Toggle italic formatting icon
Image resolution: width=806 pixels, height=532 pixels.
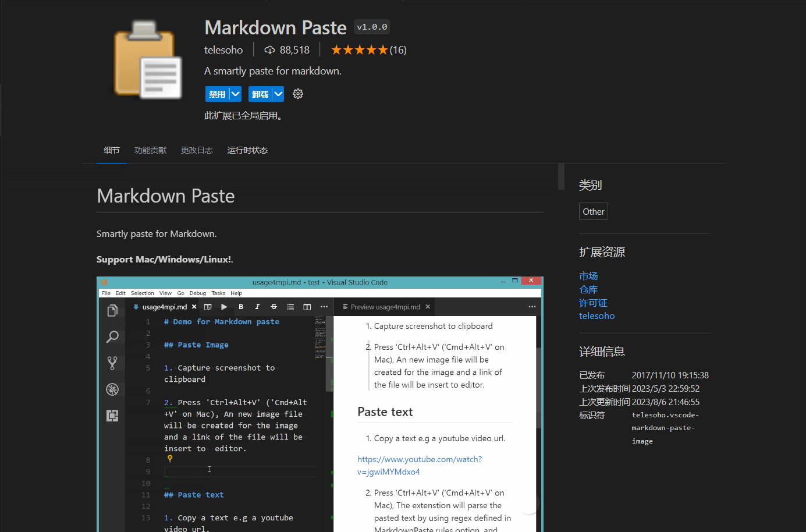[x=257, y=306]
